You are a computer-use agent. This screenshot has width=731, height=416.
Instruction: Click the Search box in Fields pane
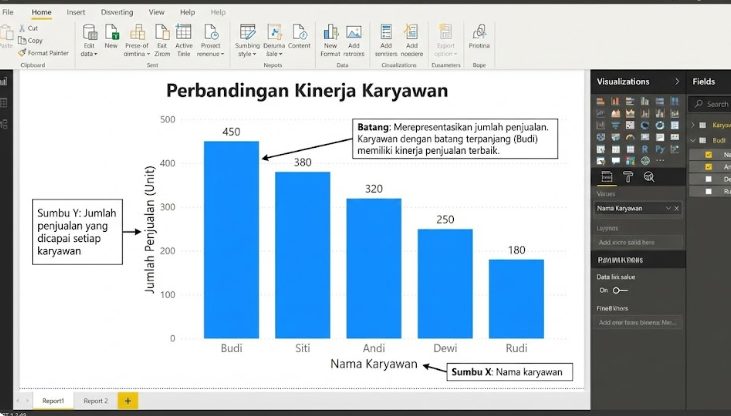coord(715,104)
